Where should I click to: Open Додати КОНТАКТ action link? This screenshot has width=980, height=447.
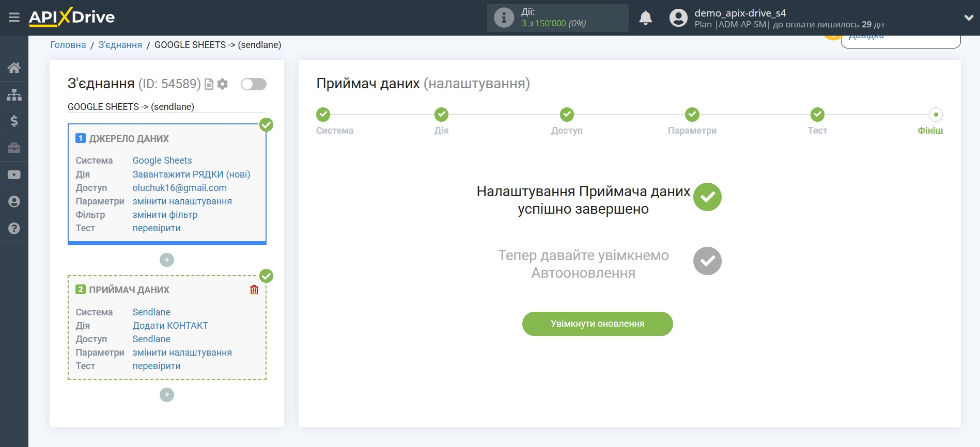[170, 326]
